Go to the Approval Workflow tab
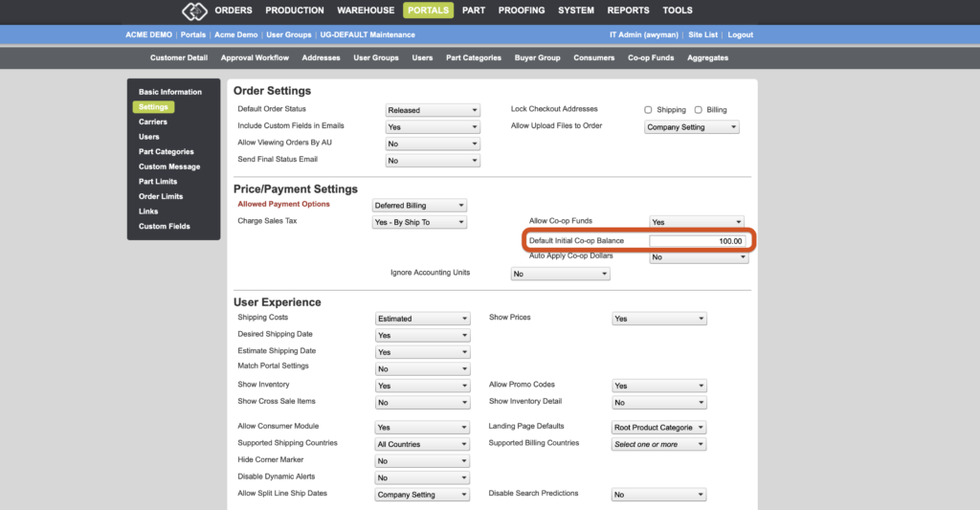This screenshot has width=980, height=510. pos(255,57)
